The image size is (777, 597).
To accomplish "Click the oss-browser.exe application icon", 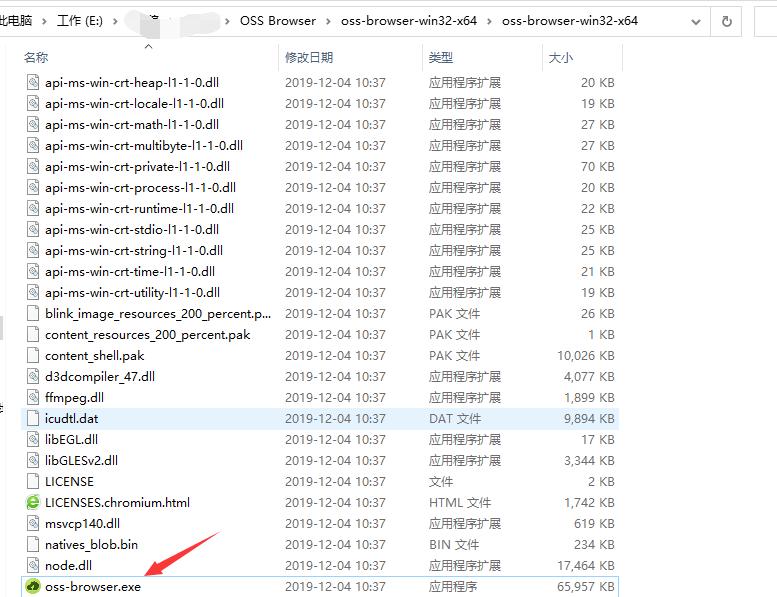I will click(33, 587).
